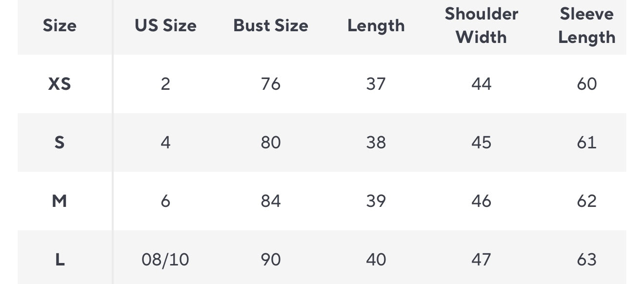644x284 pixels.
Task: Select the length value 37 for XS
Action: tap(376, 84)
